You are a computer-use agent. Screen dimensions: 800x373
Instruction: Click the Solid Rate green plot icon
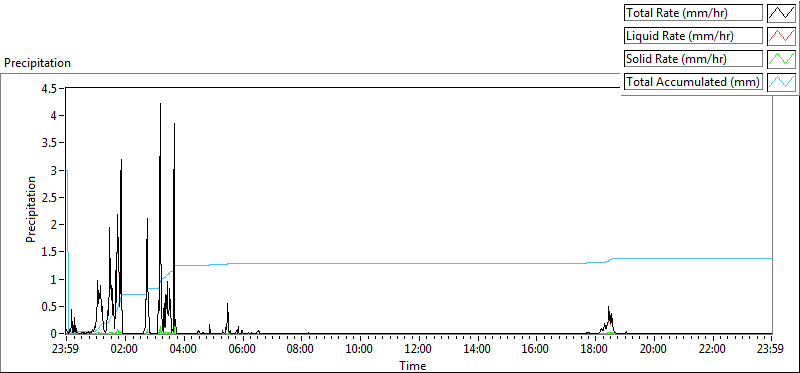point(782,59)
